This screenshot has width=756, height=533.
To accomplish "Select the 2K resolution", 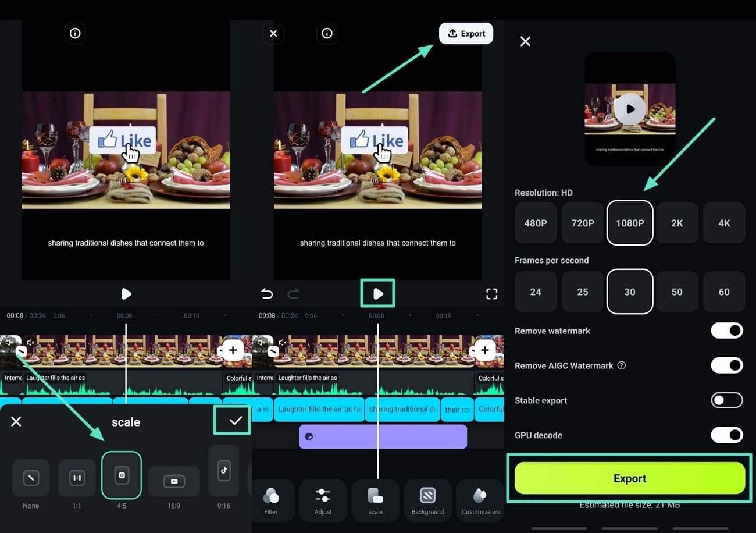I will 677,223.
